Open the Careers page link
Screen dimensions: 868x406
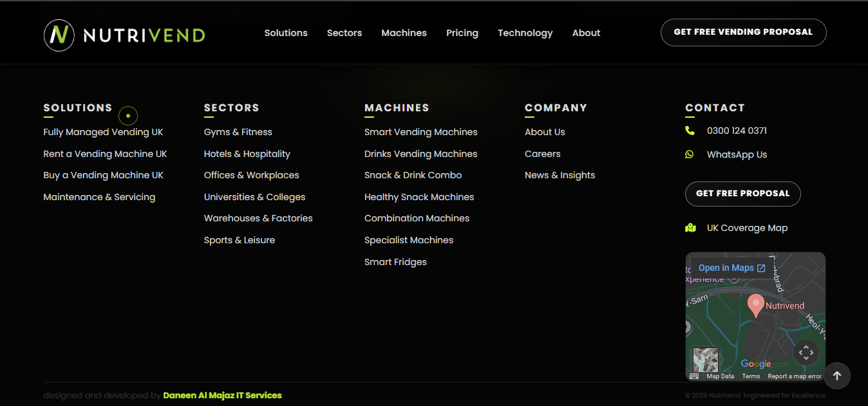[x=542, y=154]
